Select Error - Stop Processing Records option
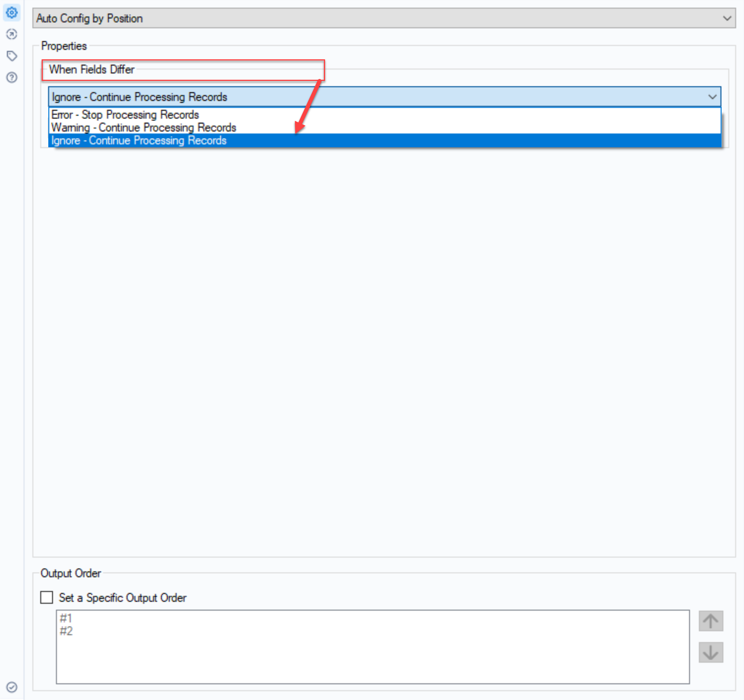This screenshot has width=744, height=700. point(125,114)
